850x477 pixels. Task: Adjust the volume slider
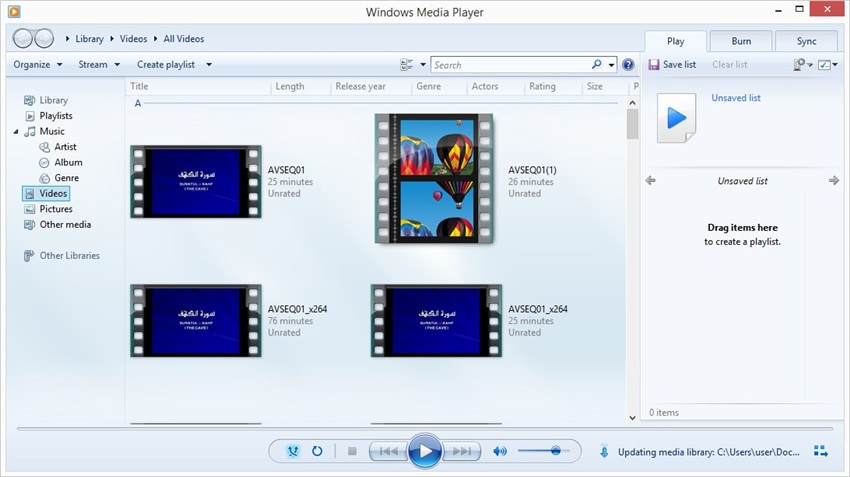(544, 450)
